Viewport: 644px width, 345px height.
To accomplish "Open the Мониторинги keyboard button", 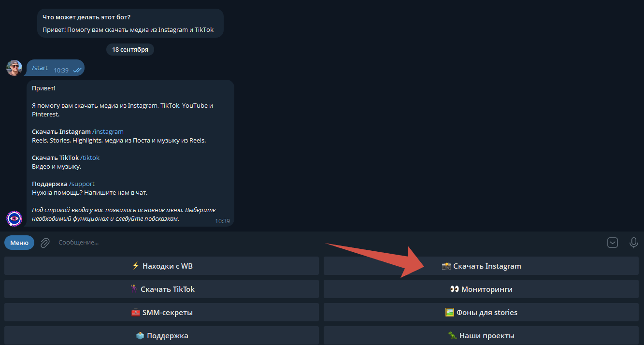I will point(481,289).
